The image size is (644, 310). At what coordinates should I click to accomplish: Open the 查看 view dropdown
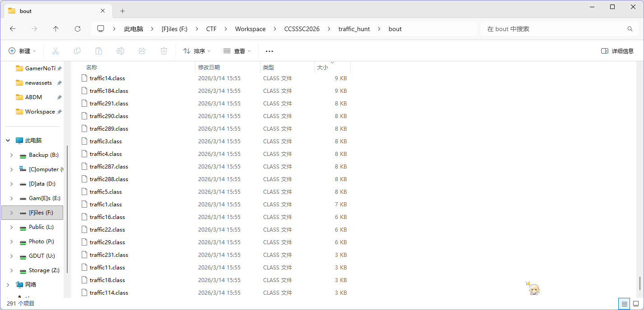237,51
